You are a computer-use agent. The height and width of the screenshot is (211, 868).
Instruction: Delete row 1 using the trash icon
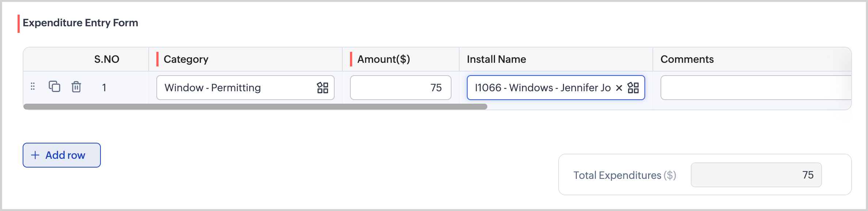tap(76, 87)
